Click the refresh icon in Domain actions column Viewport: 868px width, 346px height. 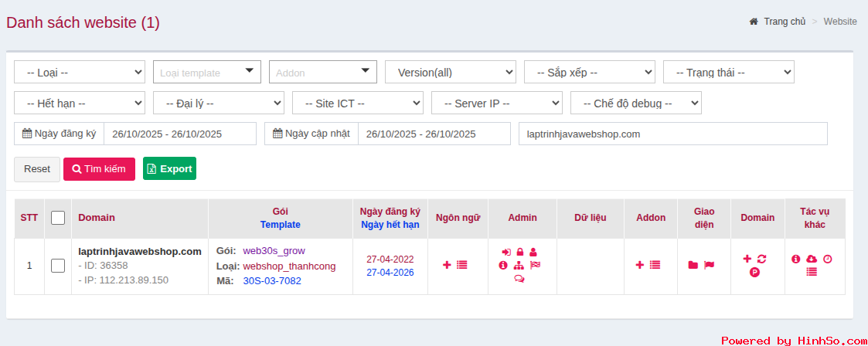[761, 258]
